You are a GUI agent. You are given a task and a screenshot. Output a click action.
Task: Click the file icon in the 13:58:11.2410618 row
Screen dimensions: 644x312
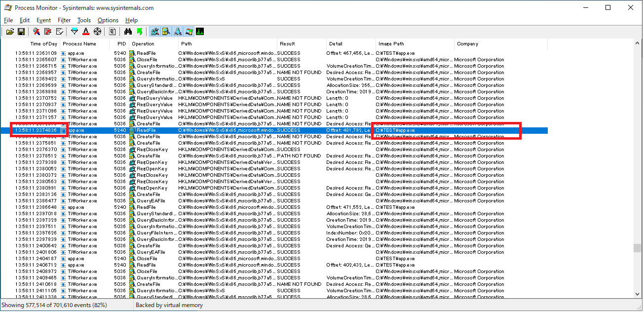point(132,284)
